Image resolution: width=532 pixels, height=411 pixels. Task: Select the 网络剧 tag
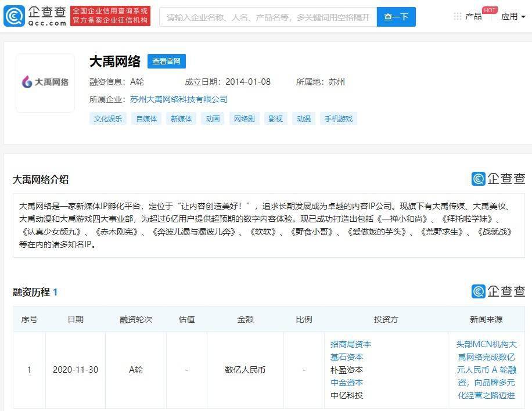tap(244, 119)
